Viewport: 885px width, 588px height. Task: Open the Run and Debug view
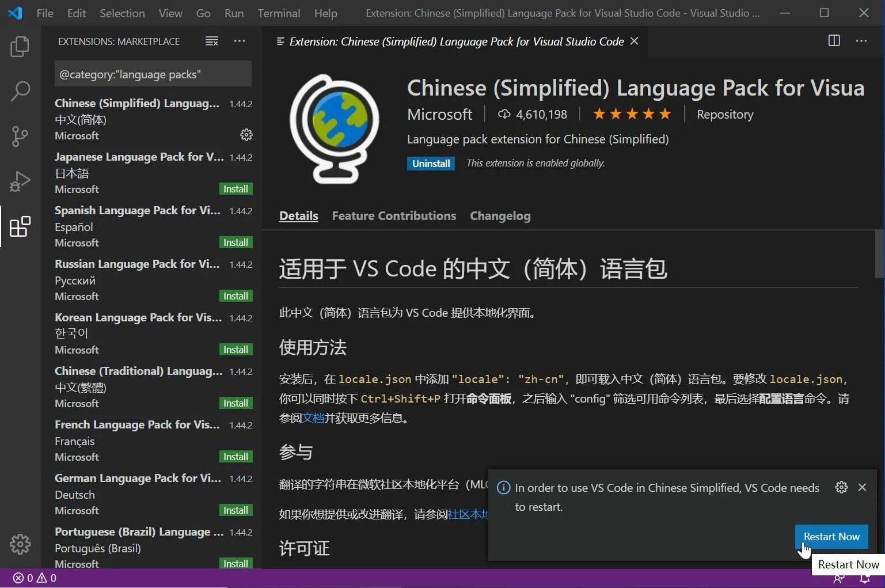[20, 181]
